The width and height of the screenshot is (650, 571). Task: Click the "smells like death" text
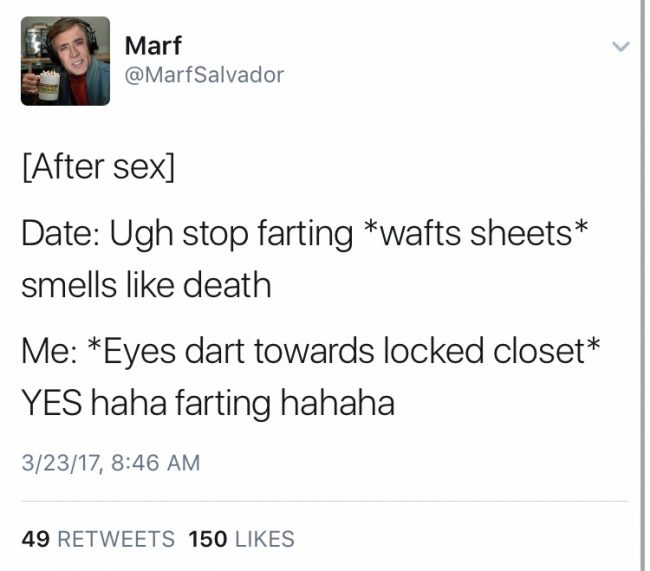[x=146, y=285]
